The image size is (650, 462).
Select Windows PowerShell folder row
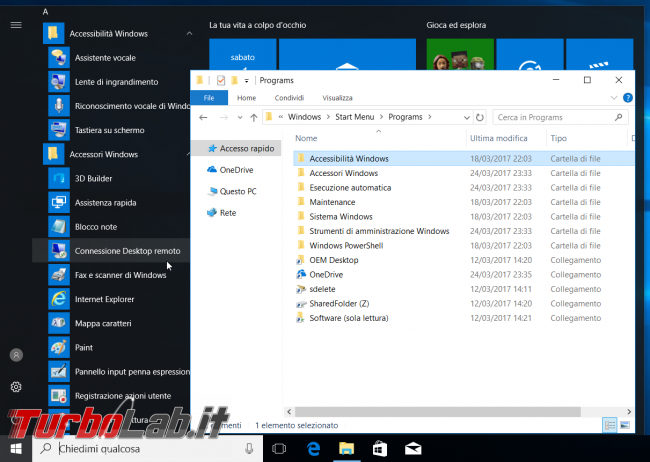pyautogui.click(x=463, y=246)
